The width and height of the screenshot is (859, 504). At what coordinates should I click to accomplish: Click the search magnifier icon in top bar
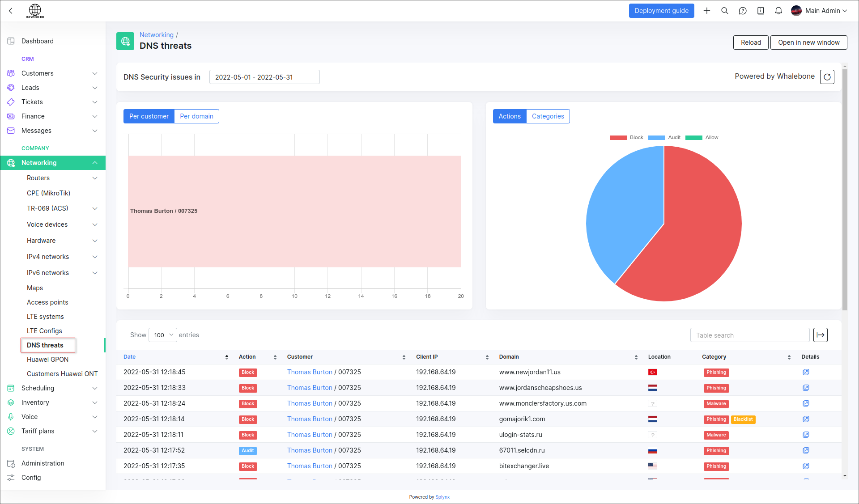coord(725,11)
